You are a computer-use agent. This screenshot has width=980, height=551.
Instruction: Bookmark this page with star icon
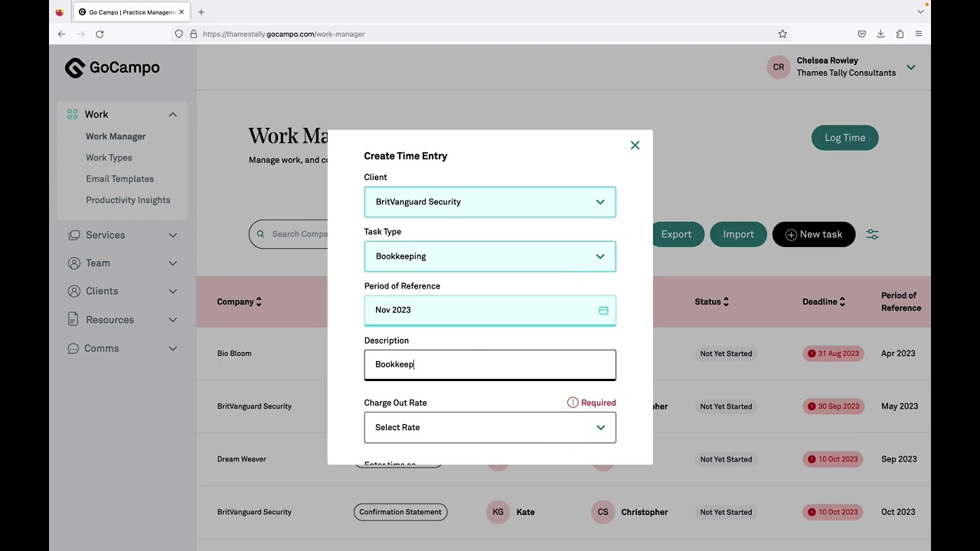point(782,34)
